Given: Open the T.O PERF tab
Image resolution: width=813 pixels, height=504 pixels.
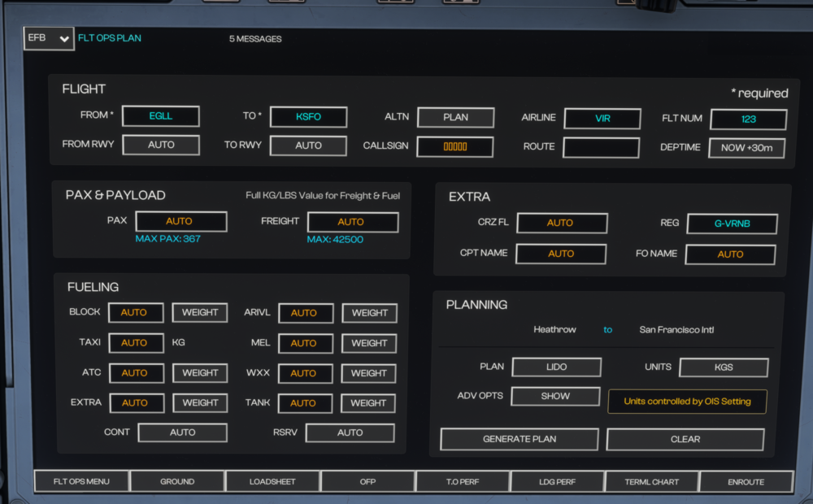Looking at the screenshot, I should click(463, 482).
